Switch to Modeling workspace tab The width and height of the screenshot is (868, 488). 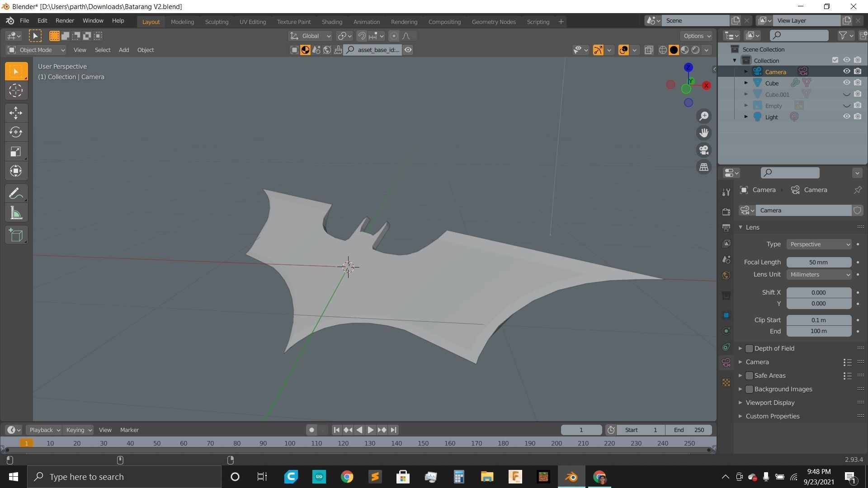pyautogui.click(x=182, y=22)
